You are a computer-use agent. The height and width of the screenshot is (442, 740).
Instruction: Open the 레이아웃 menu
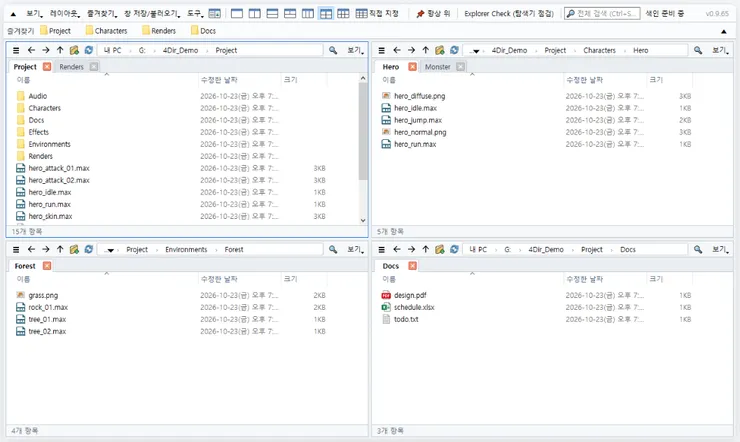(x=65, y=13)
